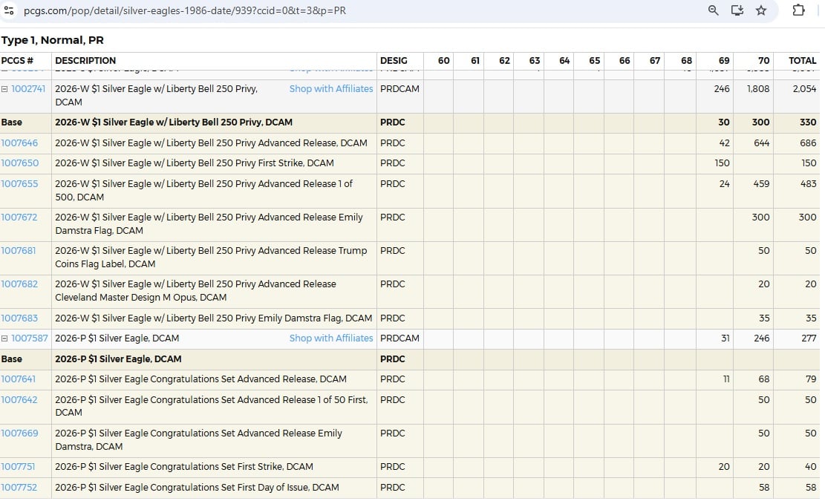Click the install app icon in address bar
825x504 pixels.
(737, 10)
